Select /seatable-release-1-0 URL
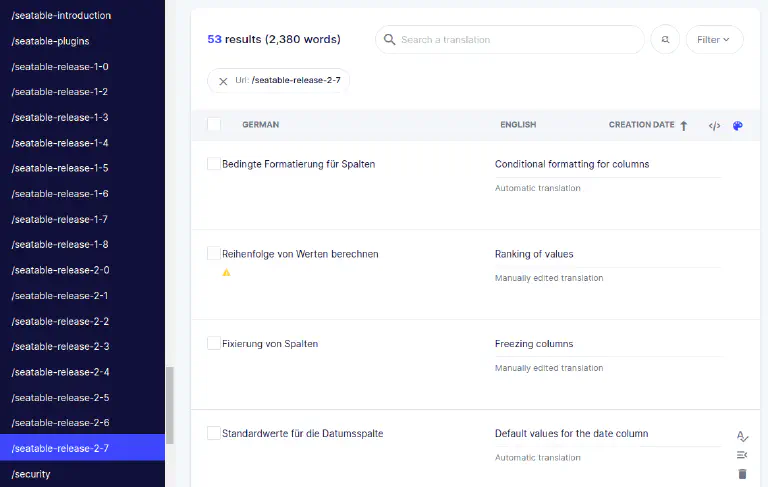Image resolution: width=768 pixels, height=487 pixels. click(60, 67)
